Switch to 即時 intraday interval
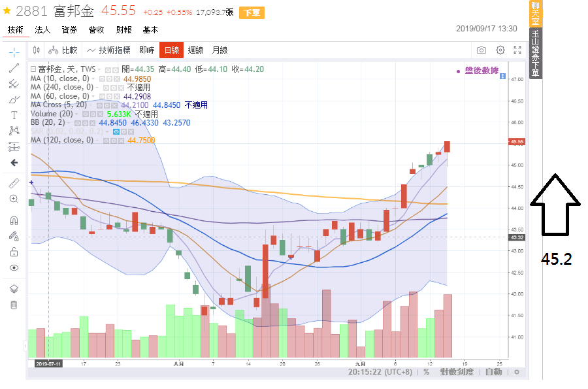 click(146, 50)
